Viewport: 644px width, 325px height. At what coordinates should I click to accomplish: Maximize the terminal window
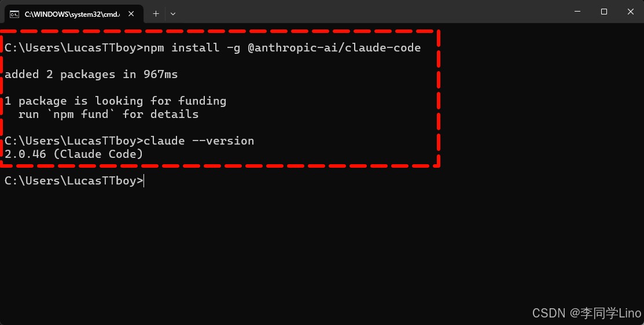pyautogui.click(x=603, y=12)
